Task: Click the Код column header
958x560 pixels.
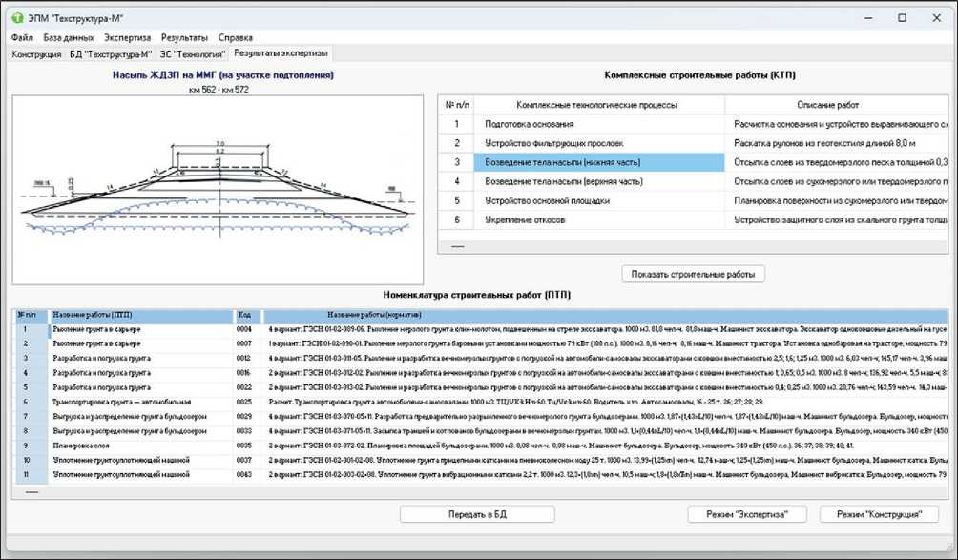Action: (x=246, y=315)
